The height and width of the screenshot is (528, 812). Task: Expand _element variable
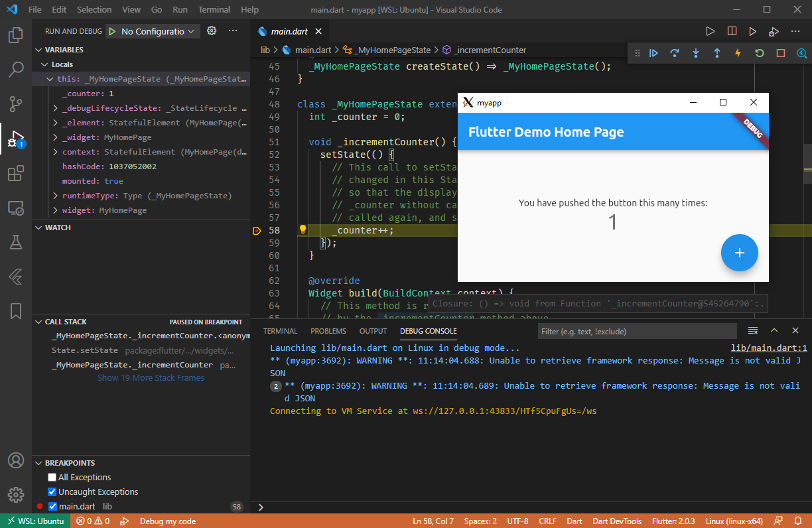click(56, 123)
